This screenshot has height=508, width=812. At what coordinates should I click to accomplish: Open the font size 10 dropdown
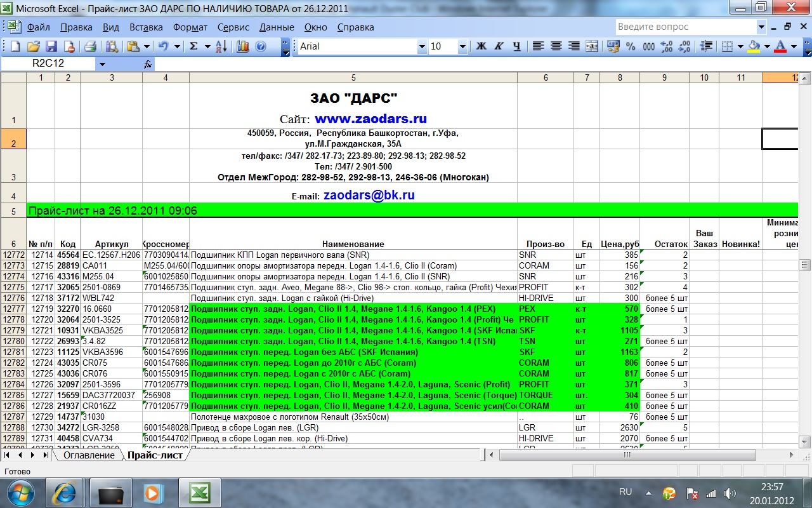click(462, 46)
